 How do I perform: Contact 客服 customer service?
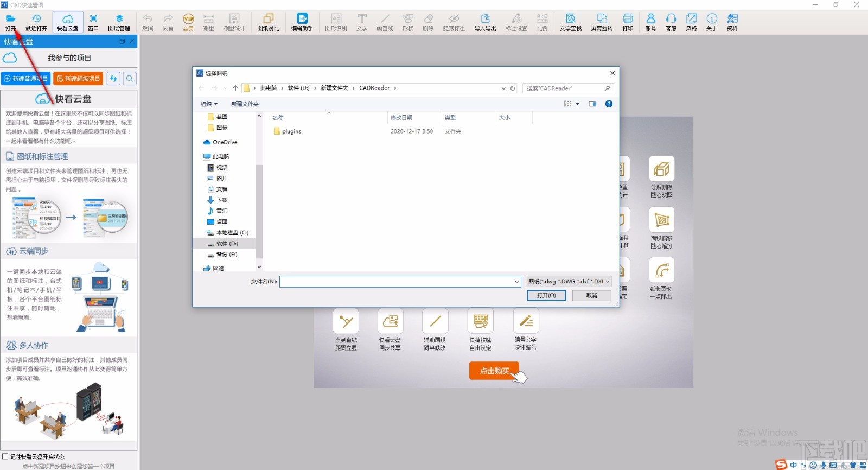671,22
